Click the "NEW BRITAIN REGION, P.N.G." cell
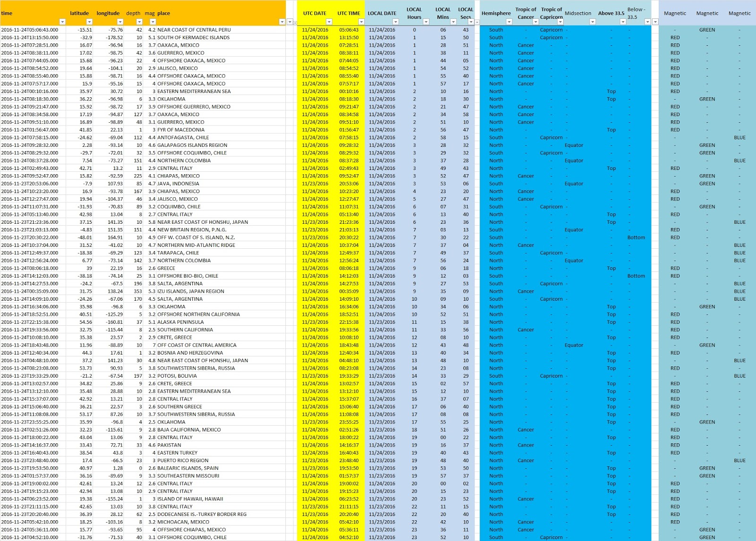The width and height of the screenshot is (756, 541). [221, 230]
